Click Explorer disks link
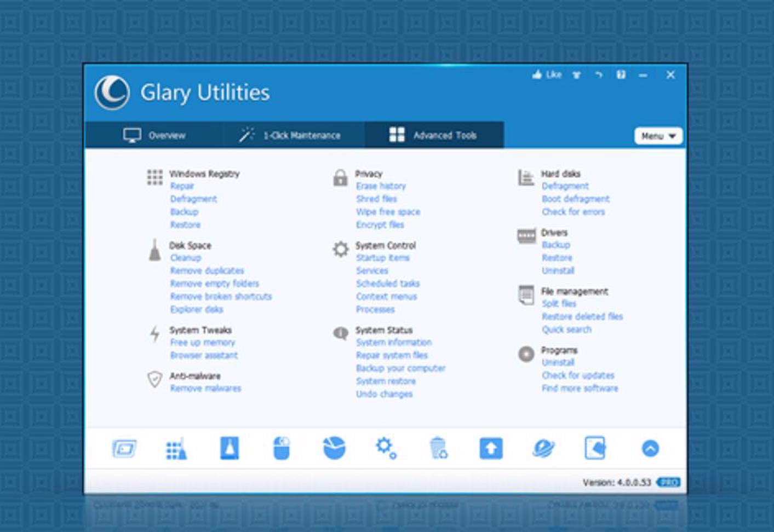 point(197,310)
